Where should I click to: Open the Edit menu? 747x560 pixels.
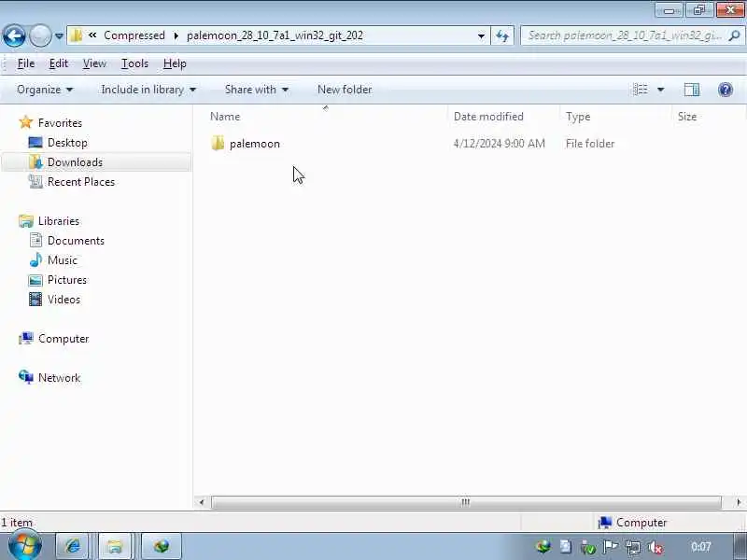coord(59,63)
